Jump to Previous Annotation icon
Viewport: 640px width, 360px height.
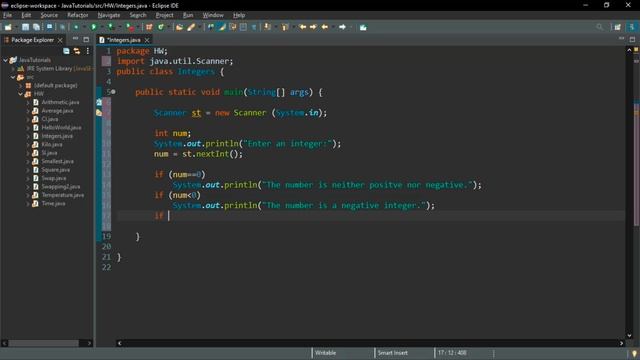tap(285, 27)
